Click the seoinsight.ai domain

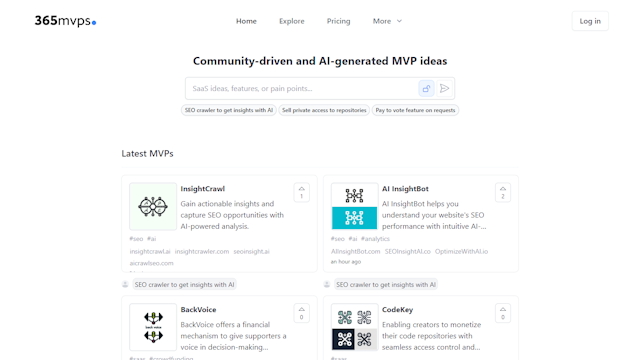[x=251, y=251]
